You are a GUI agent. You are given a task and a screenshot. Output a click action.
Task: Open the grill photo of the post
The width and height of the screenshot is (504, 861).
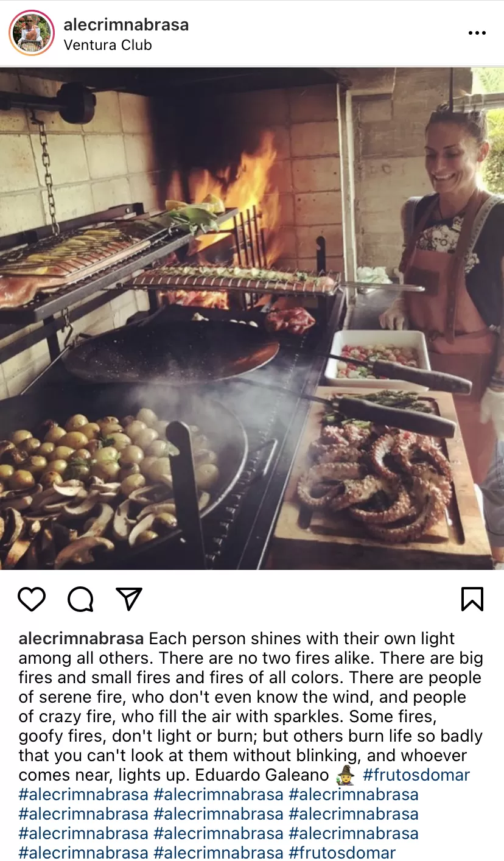[252, 318]
